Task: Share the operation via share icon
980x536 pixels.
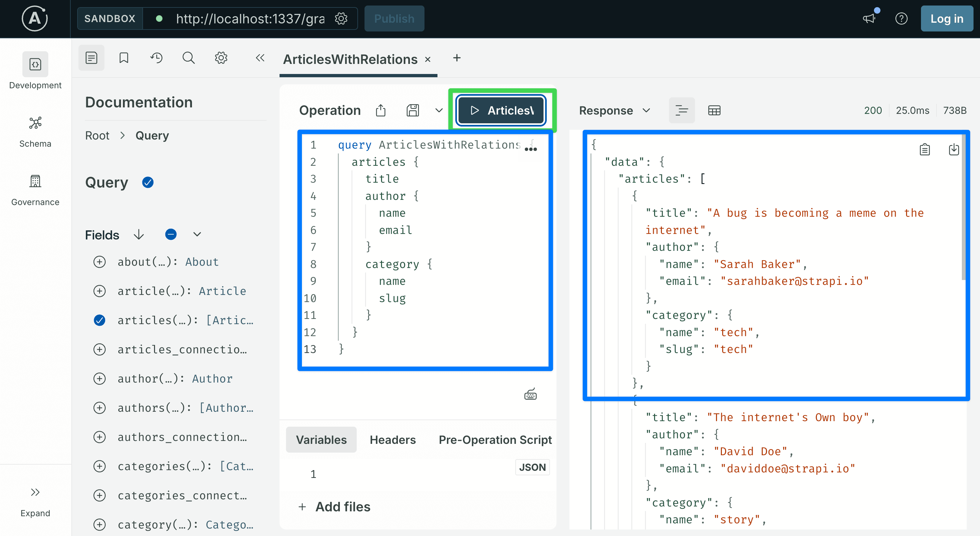Action: tap(380, 110)
